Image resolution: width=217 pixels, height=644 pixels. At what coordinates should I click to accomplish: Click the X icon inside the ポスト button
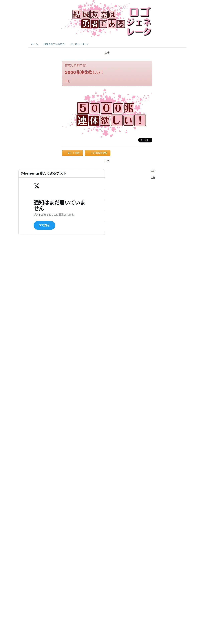[142, 140]
